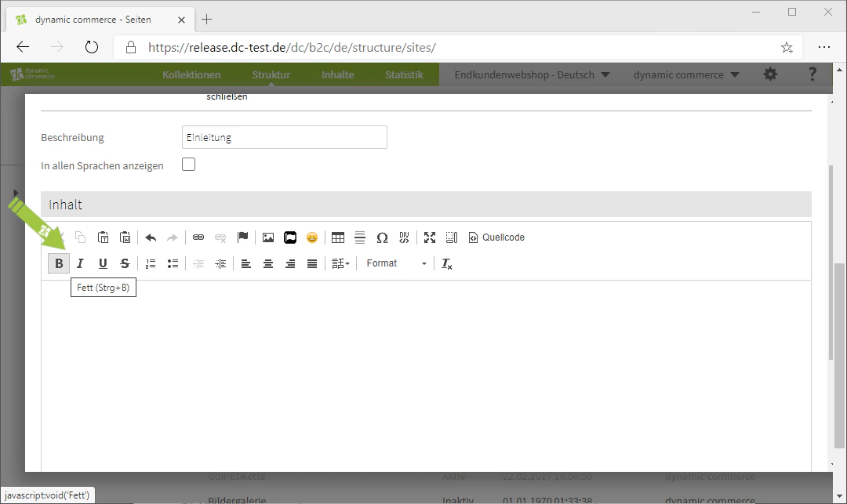
Task: Expand Endkundenwebshop - Deutsch dropdown
Action: [532, 75]
